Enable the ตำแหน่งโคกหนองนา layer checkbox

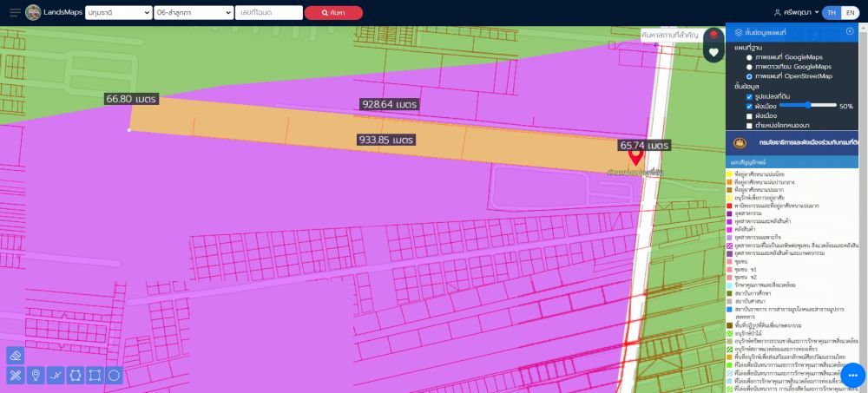click(x=750, y=125)
